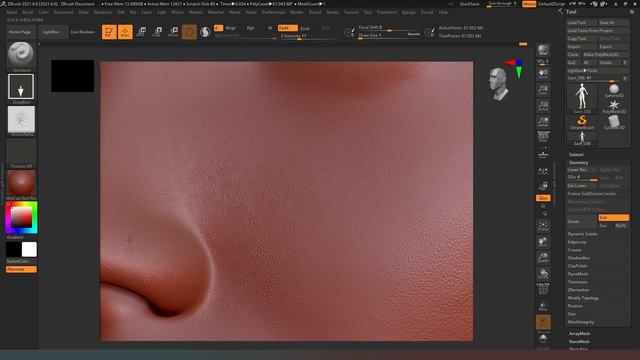
Task: Select the PolyMesh3D star tool thumbnail
Action: (x=613, y=106)
